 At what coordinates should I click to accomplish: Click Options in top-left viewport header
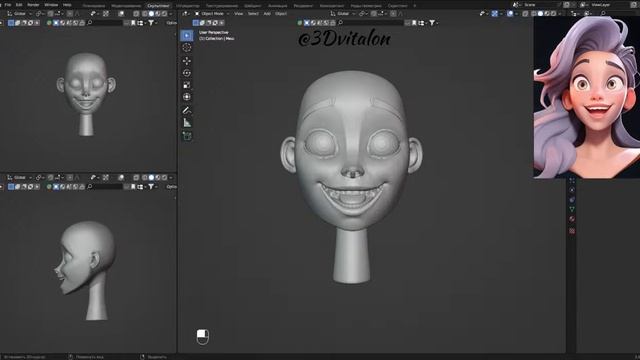point(172,23)
